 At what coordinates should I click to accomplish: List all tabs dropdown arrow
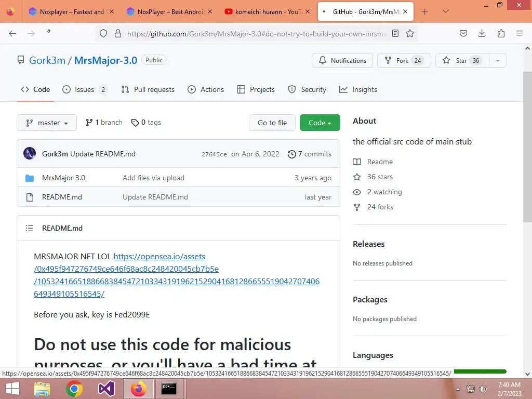point(446,11)
